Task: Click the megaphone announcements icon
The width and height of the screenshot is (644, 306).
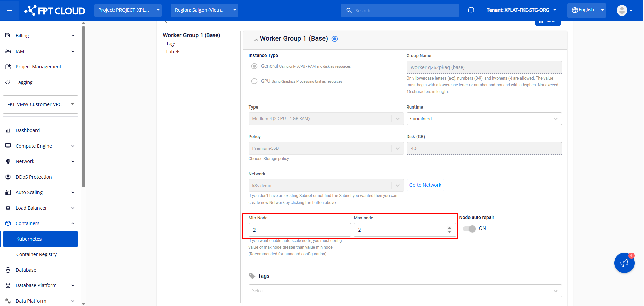Action: click(x=624, y=263)
